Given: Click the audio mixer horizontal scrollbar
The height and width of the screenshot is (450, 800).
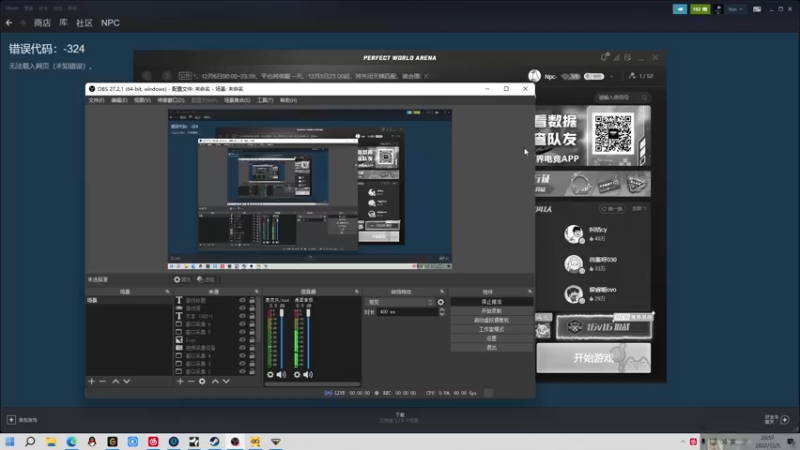Looking at the screenshot, I should [x=312, y=384].
